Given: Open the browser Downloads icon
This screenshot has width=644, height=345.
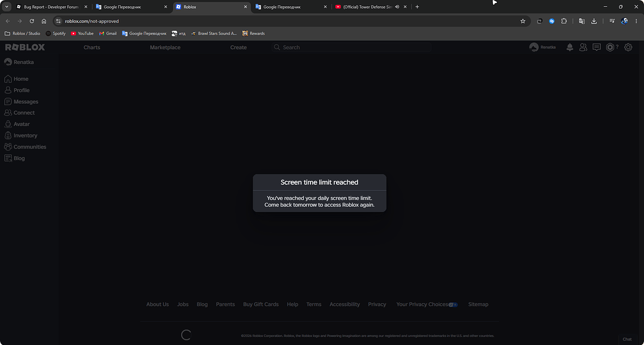Looking at the screenshot, I should tap(594, 21).
